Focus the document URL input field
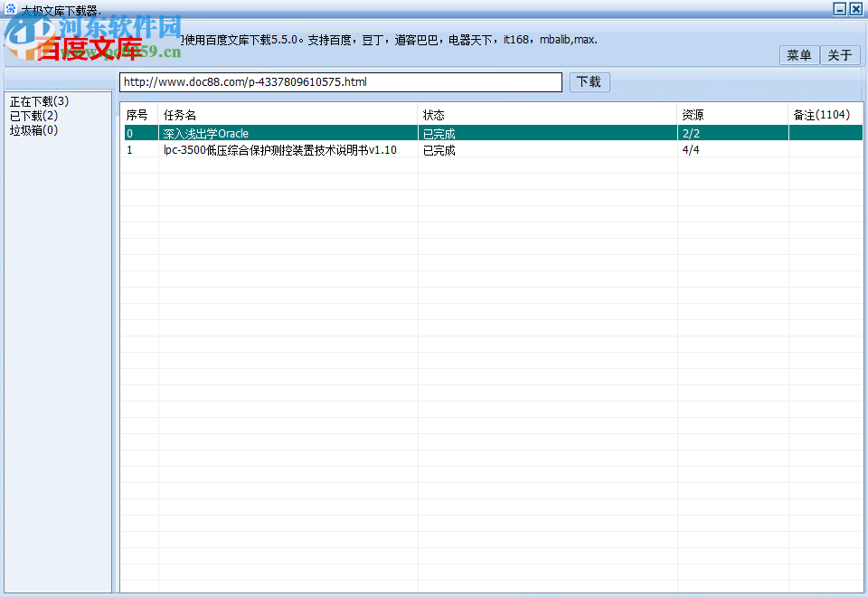Viewport: 868px width, 597px height. [341, 82]
